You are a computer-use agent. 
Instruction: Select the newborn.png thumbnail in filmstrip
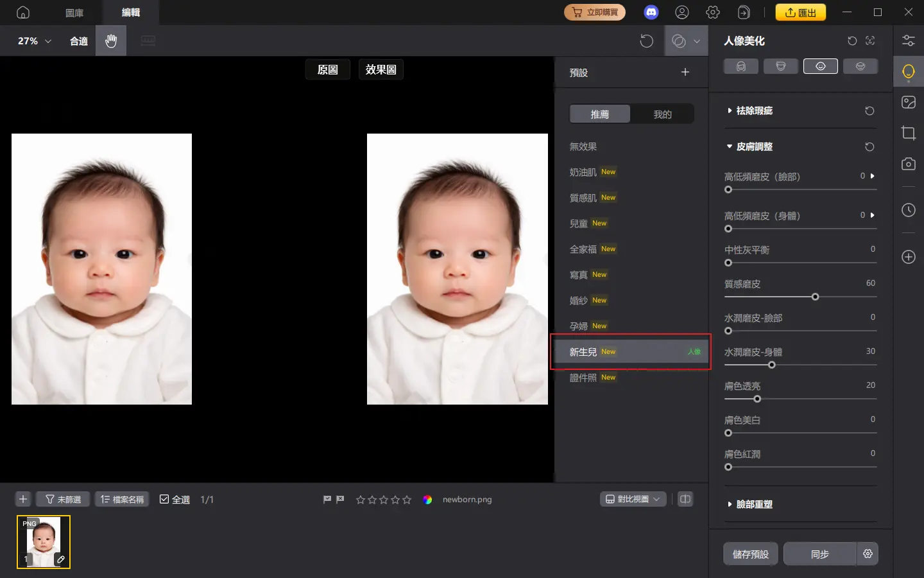pos(43,540)
